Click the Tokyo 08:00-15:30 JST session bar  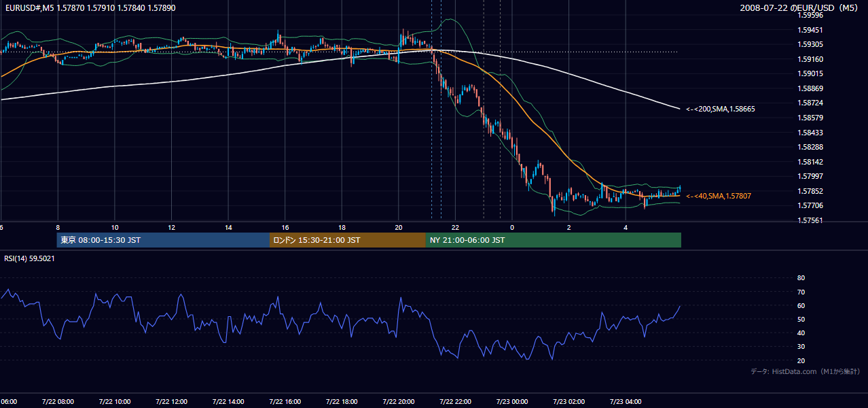(x=164, y=240)
